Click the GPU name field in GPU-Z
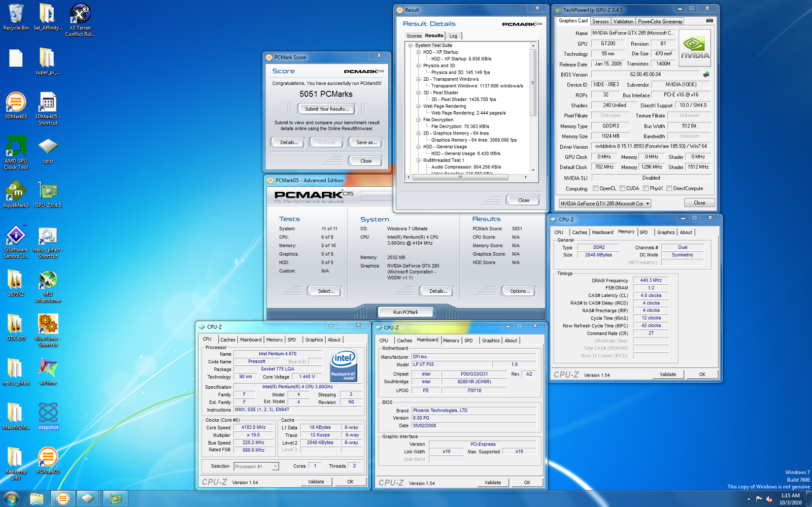 [x=633, y=33]
